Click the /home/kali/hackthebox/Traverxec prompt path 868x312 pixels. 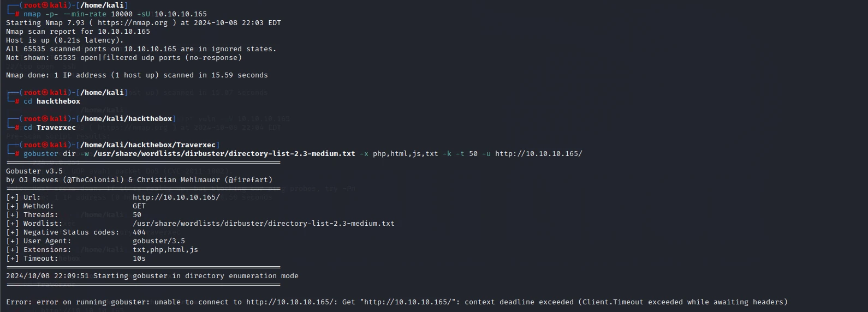point(148,145)
